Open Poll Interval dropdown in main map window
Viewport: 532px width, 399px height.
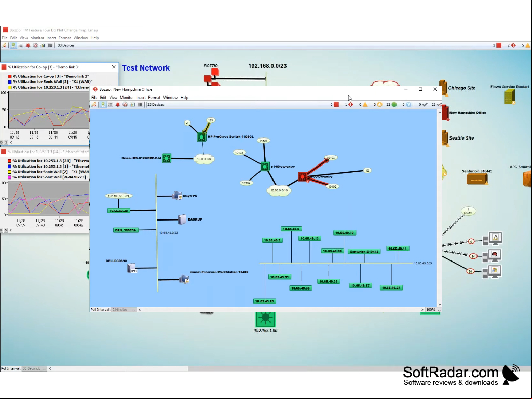pos(34,368)
